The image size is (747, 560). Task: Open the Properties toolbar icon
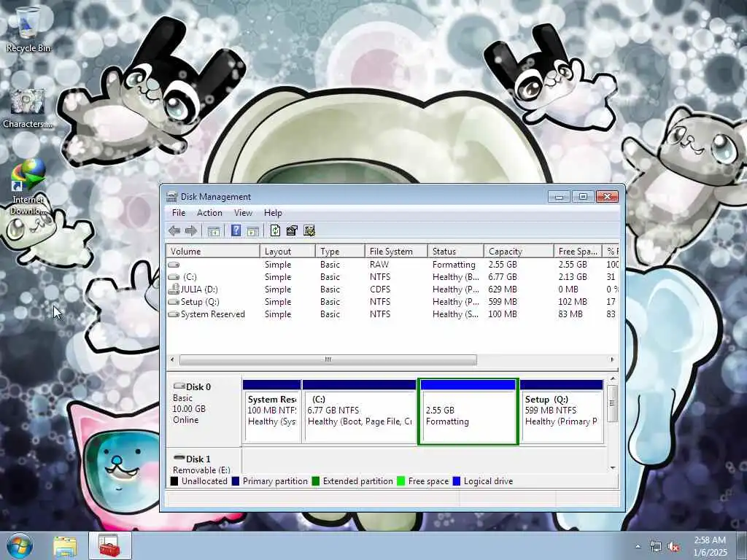292,231
